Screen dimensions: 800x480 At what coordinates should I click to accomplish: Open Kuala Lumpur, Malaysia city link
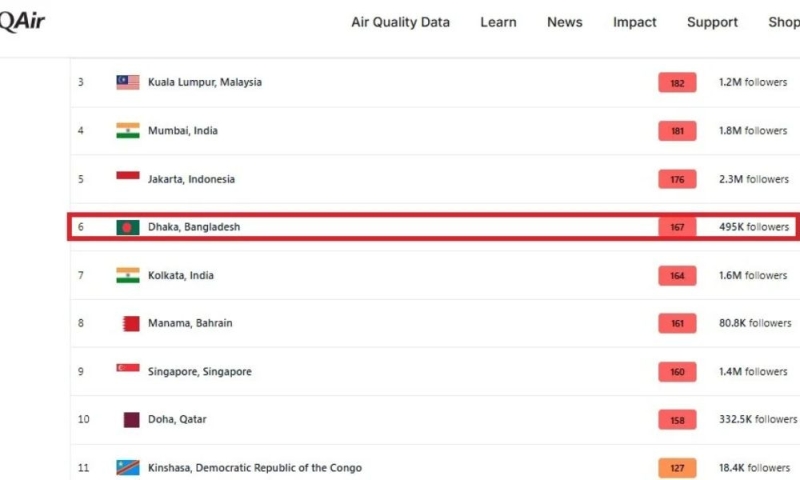coord(205,82)
